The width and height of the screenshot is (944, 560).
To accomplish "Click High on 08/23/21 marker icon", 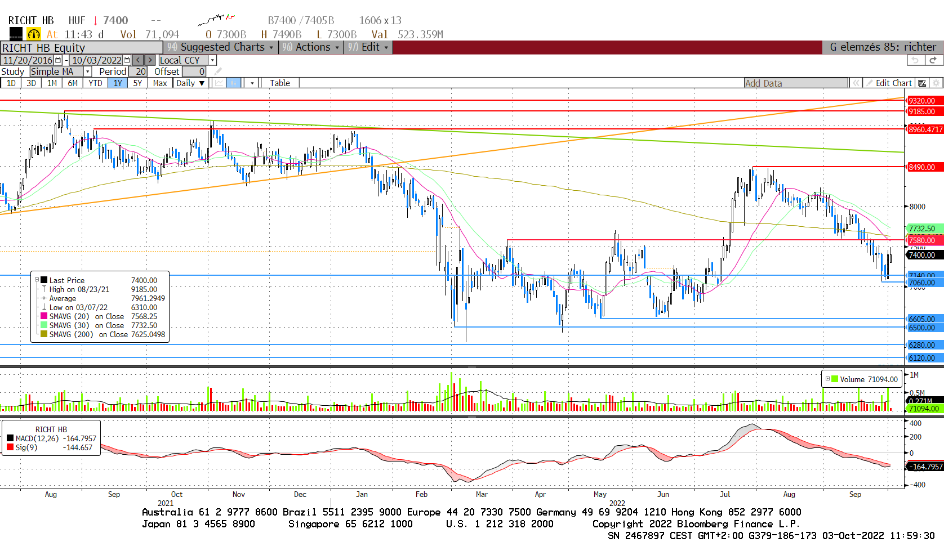I will (44, 289).
